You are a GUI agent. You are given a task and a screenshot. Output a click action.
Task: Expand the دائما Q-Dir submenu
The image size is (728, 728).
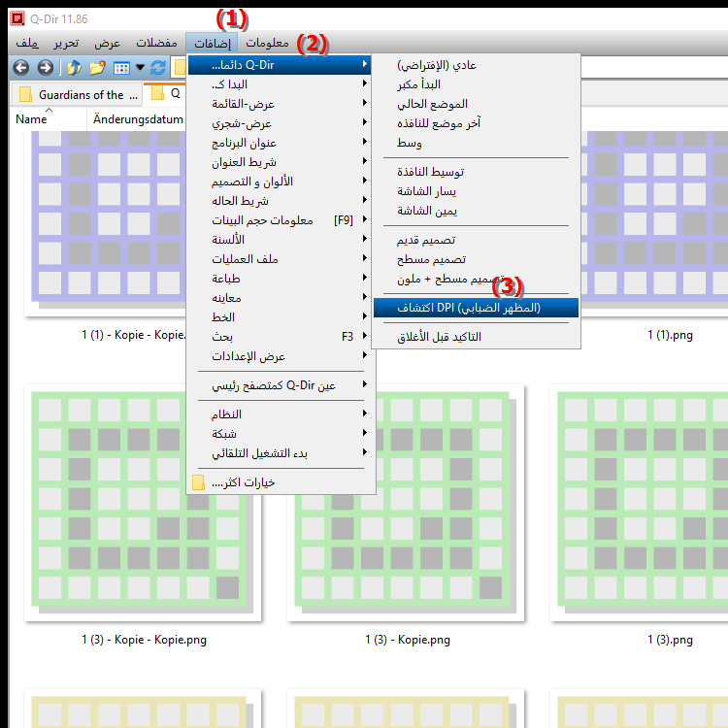(280, 64)
